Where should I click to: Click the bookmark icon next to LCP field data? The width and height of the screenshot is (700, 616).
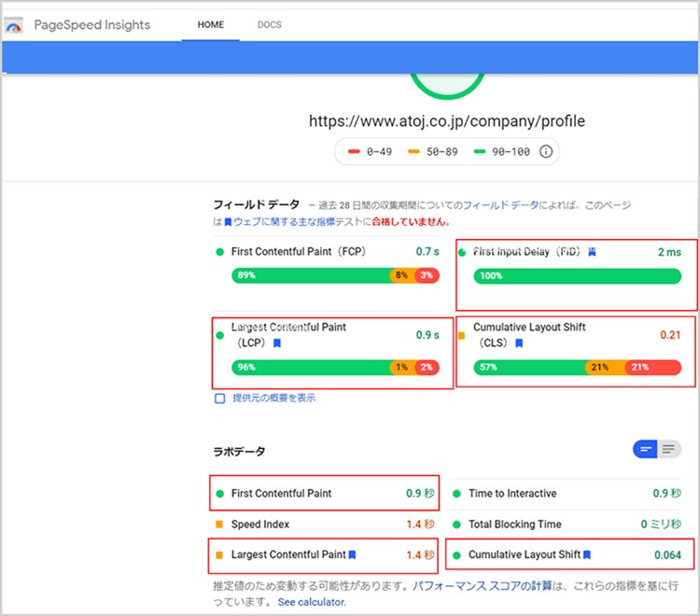277,343
